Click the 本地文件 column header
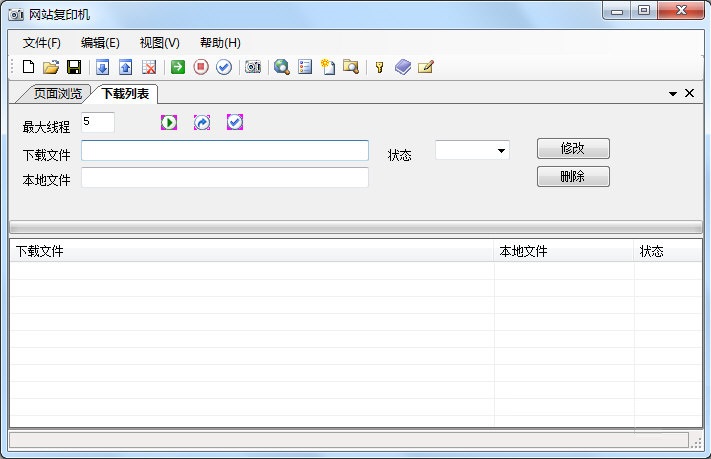711x459 pixels. (x=564, y=251)
